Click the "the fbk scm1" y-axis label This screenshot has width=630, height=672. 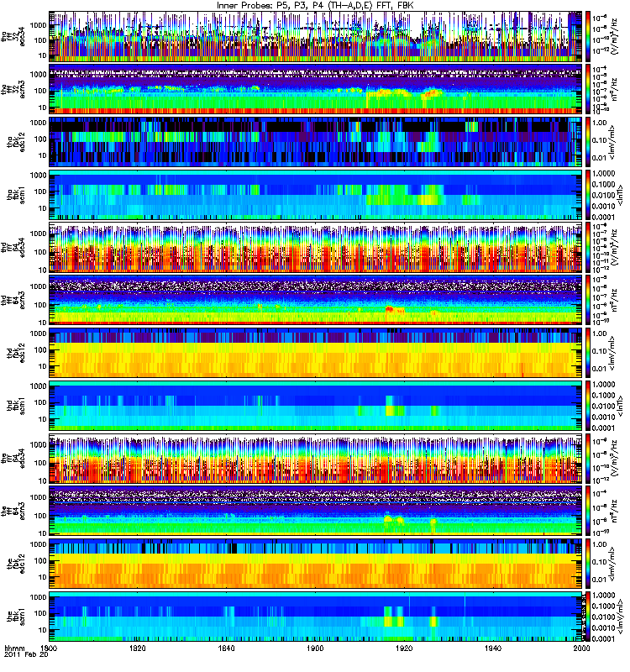point(16,617)
